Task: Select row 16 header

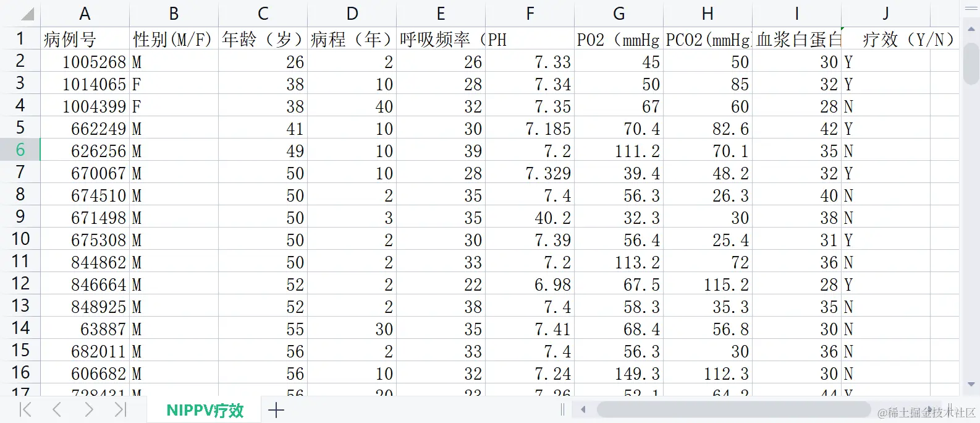Action: [x=20, y=372]
